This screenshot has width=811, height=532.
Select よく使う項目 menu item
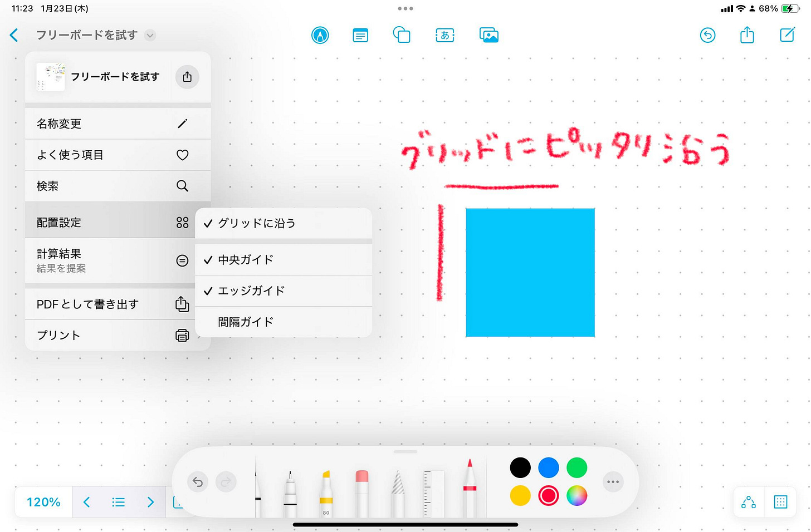(118, 155)
